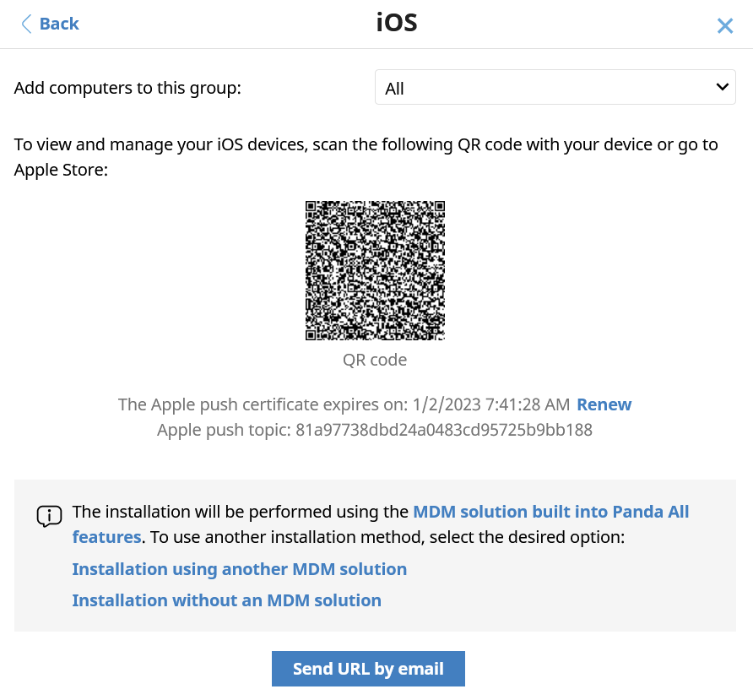Renew the Apple push certificate
The height and width of the screenshot is (700, 753).
604,404
